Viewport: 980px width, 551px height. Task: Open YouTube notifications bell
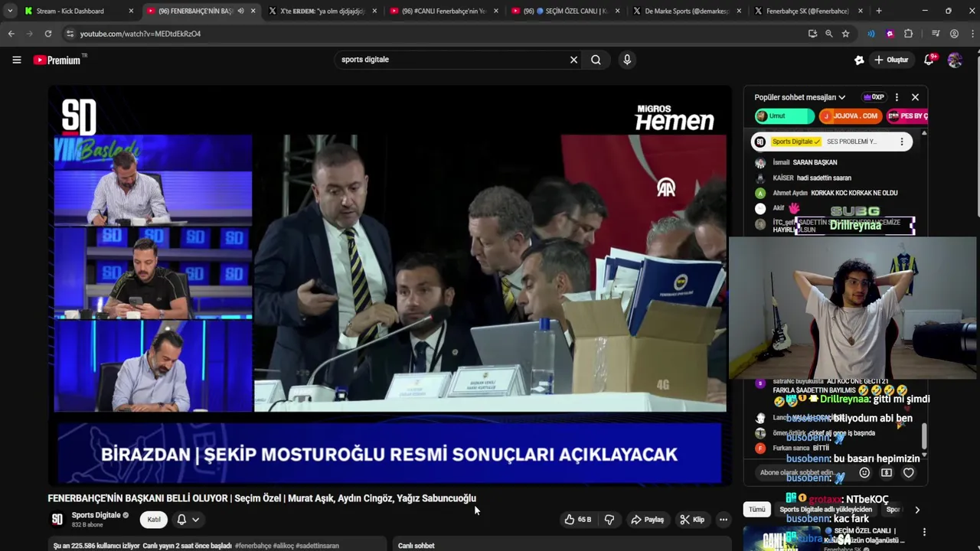click(930, 60)
